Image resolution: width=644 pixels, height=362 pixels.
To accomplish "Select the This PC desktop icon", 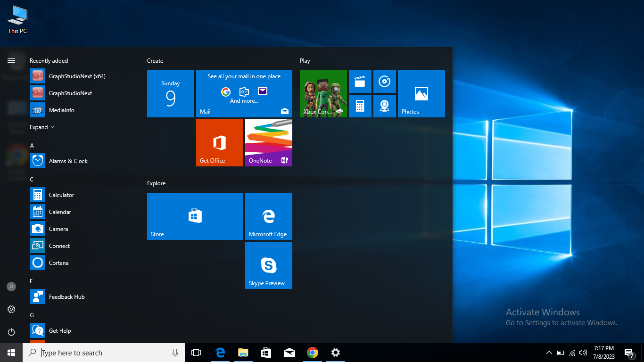I will 17,20.
